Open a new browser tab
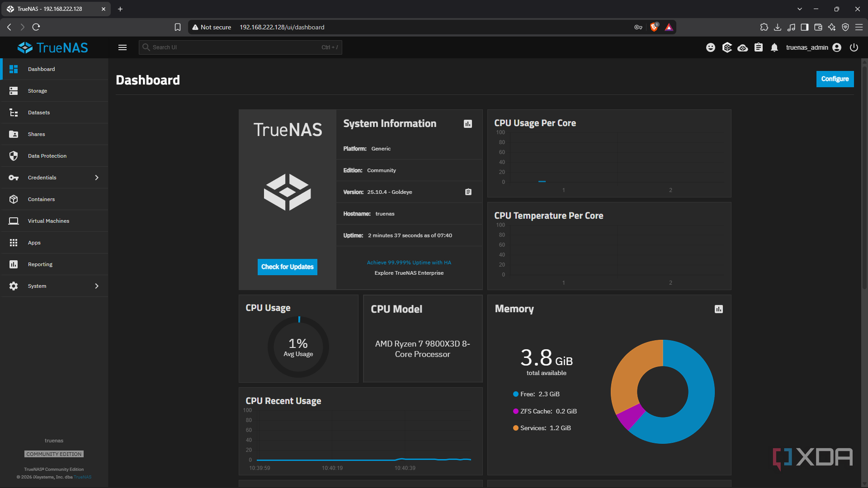The image size is (868, 488). coord(120,9)
